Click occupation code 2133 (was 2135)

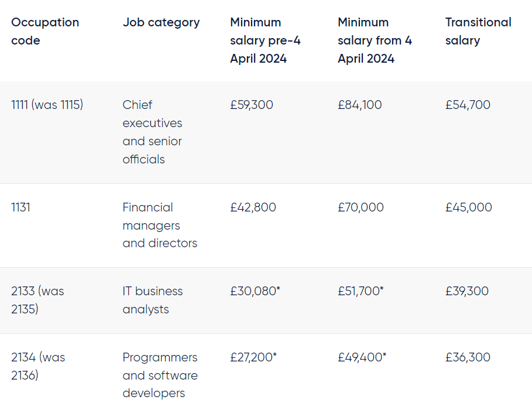[x=37, y=300]
